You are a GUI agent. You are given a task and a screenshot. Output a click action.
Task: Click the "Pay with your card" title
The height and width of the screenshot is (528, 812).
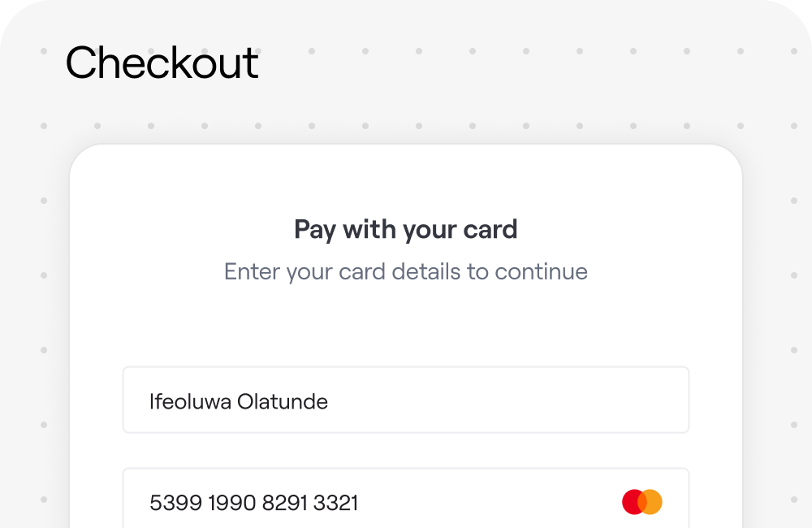pyautogui.click(x=405, y=230)
